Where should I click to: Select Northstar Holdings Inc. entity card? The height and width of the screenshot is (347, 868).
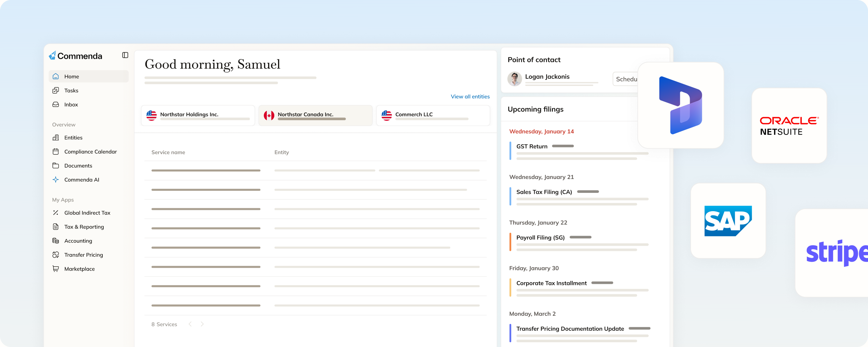click(198, 115)
